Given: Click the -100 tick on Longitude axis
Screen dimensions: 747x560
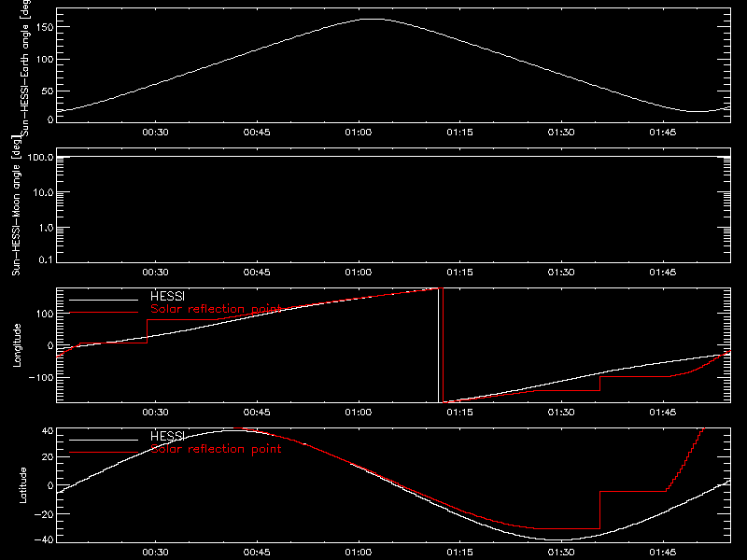Looking at the screenshot, I should pyautogui.click(x=41, y=377).
